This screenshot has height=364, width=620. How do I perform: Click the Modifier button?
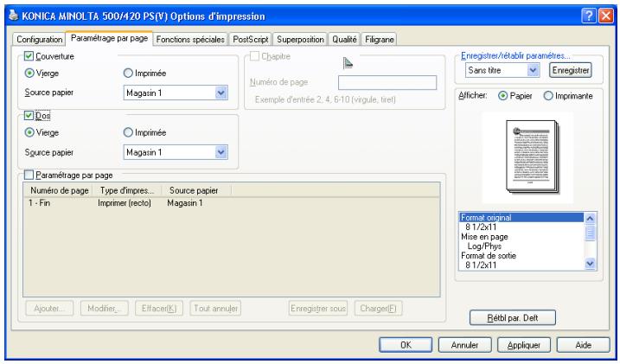105,309
